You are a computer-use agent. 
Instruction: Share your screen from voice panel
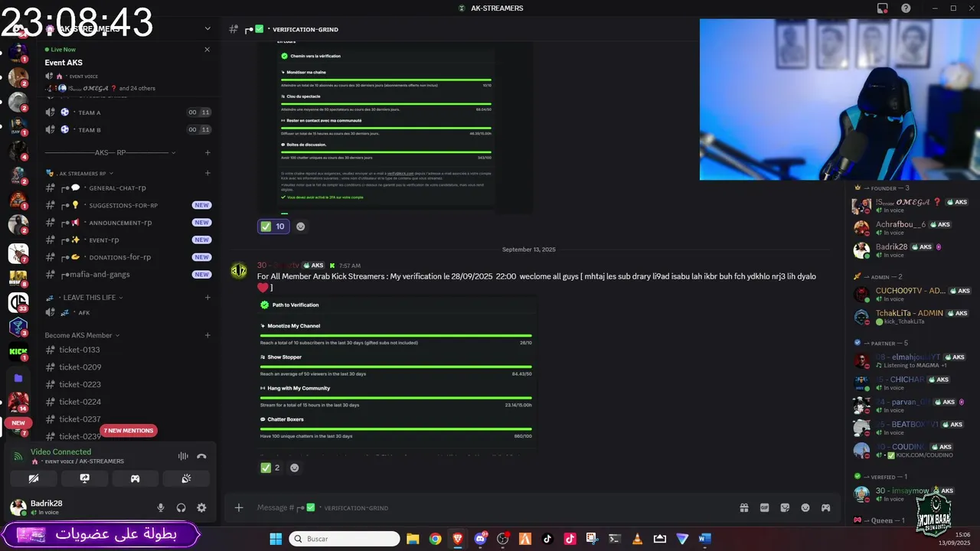(x=84, y=478)
